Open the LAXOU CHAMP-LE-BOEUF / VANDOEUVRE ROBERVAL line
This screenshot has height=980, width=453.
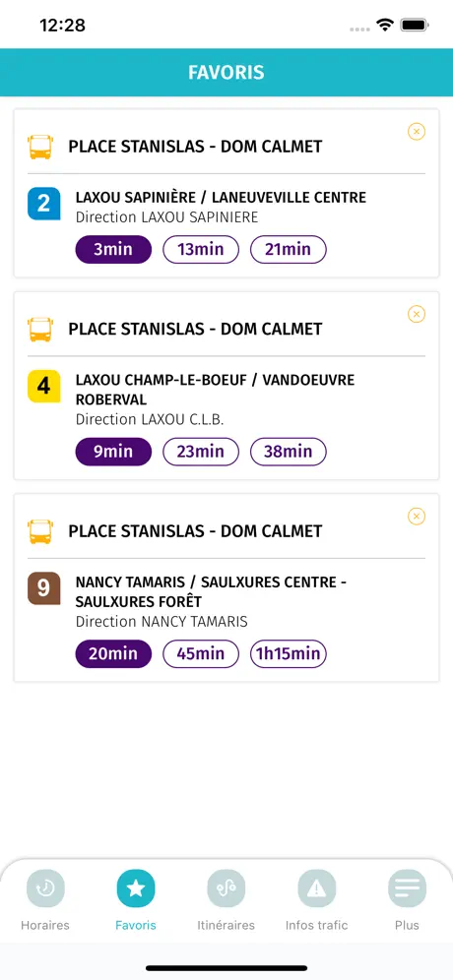tap(216, 390)
